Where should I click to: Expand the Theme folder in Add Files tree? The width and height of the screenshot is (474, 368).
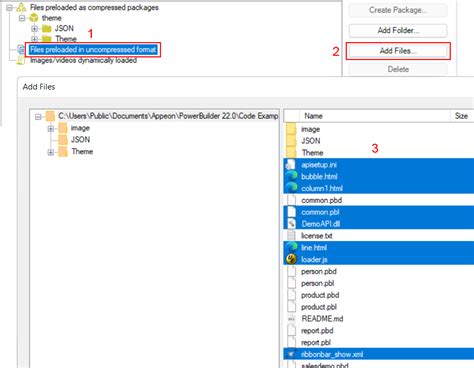click(51, 152)
